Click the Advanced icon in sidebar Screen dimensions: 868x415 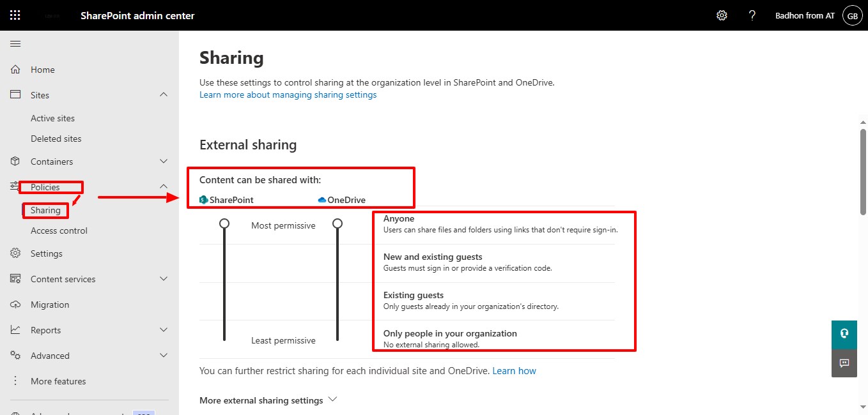click(15, 356)
